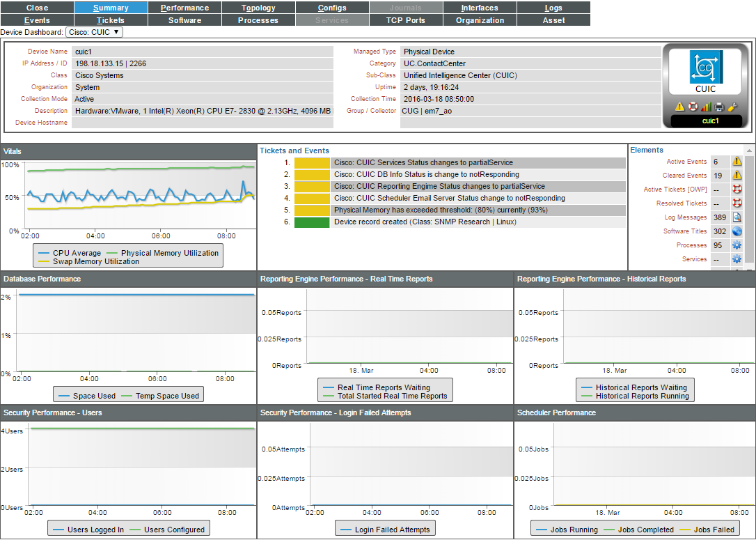Screen dimensions: 756x540
Task: Click Processes gear icon
Action: pos(737,245)
